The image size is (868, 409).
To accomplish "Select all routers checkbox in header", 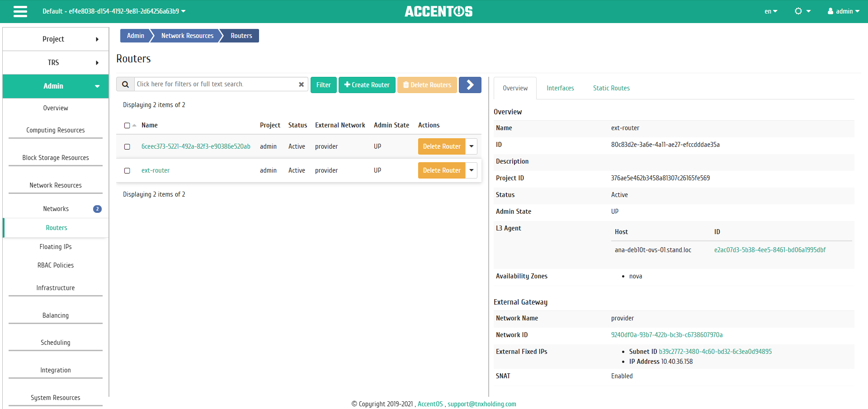I will 127,126.
